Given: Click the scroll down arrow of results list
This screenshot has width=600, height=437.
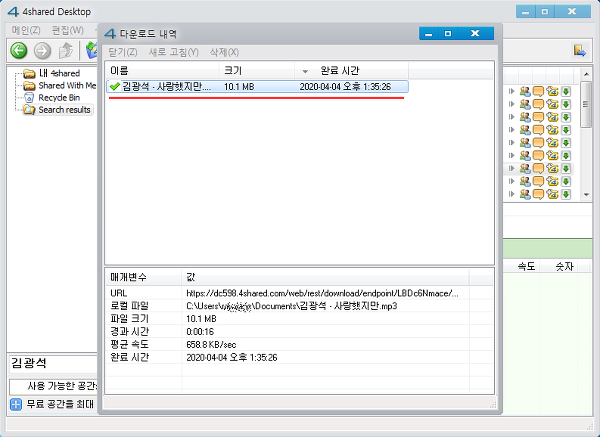Looking at the screenshot, I should [586, 194].
